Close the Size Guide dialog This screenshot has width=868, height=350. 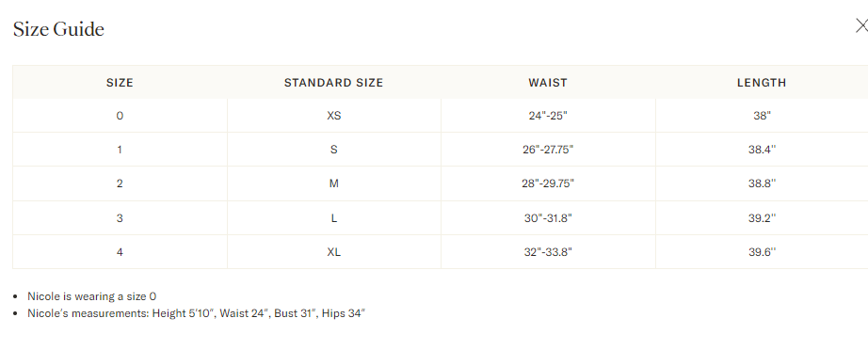(861, 26)
